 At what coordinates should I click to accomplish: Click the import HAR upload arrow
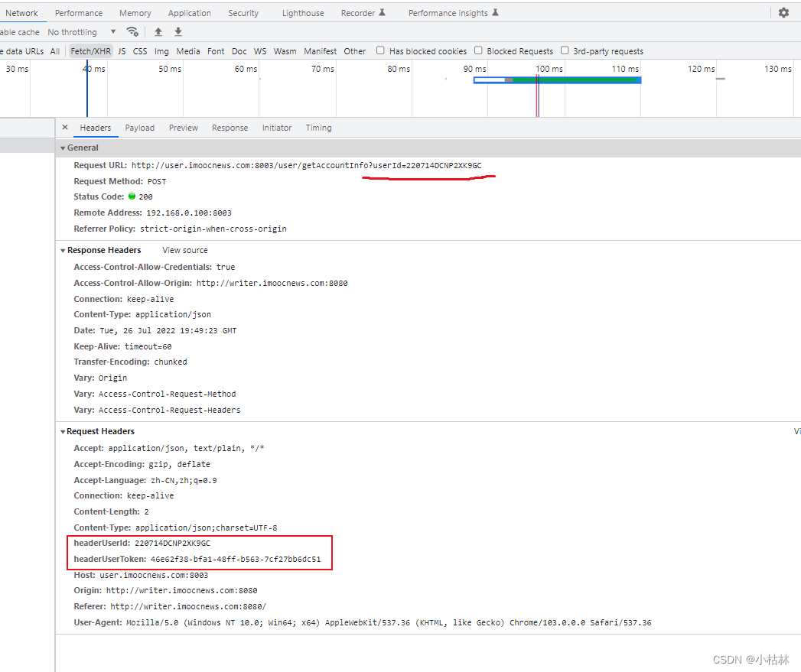[x=158, y=32]
